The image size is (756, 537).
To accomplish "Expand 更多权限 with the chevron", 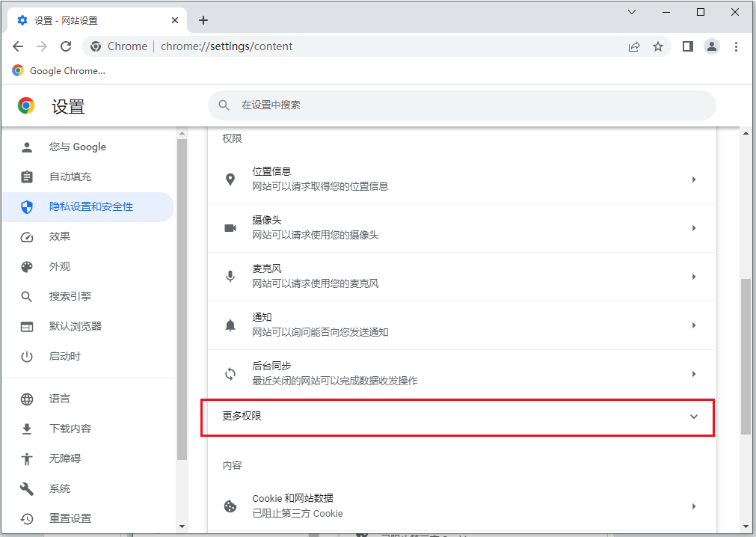I will pyautogui.click(x=694, y=417).
